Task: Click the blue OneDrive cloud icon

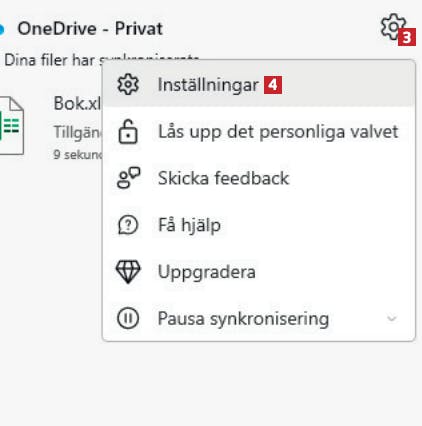Action: click(x=2, y=29)
